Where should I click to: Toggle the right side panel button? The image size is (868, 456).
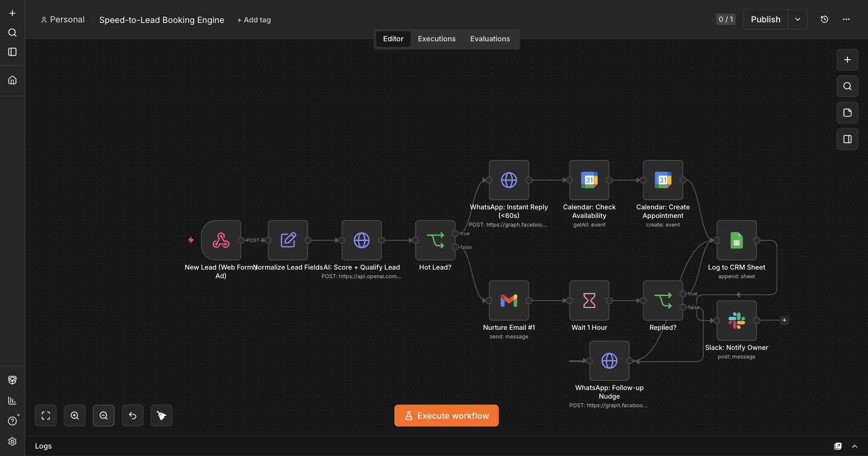click(x=847, y=139)
